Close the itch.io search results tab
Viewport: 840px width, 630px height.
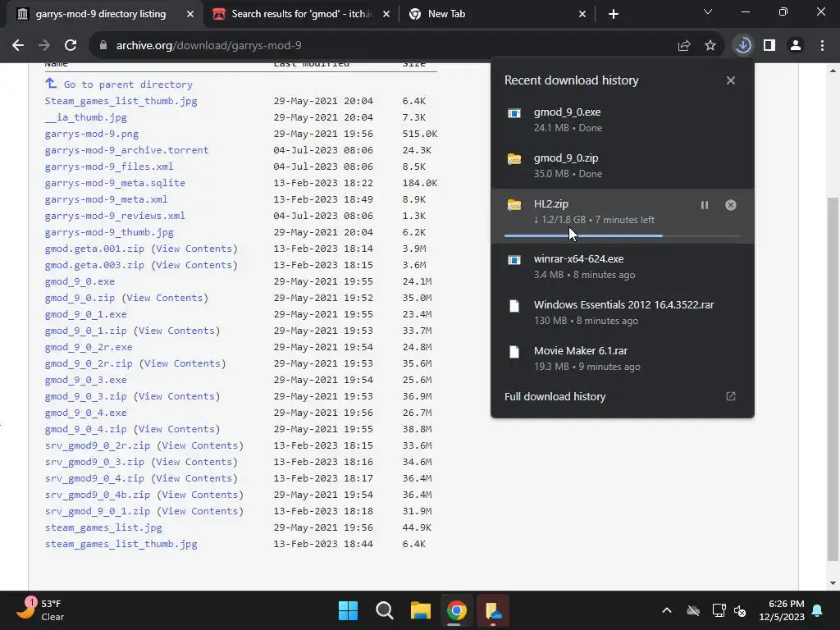tap(386, 14)
